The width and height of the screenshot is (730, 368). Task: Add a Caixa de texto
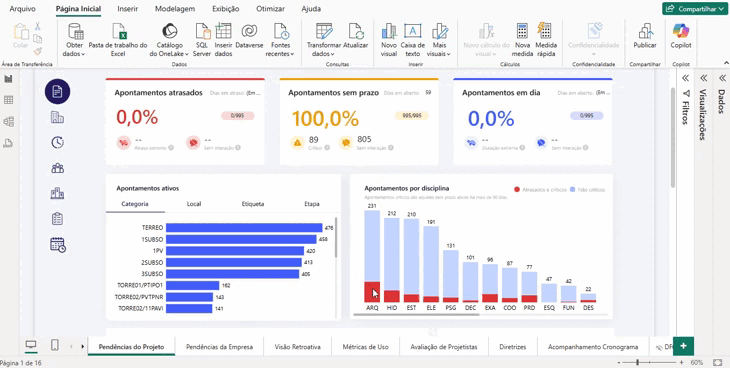[x=412, y=31]
